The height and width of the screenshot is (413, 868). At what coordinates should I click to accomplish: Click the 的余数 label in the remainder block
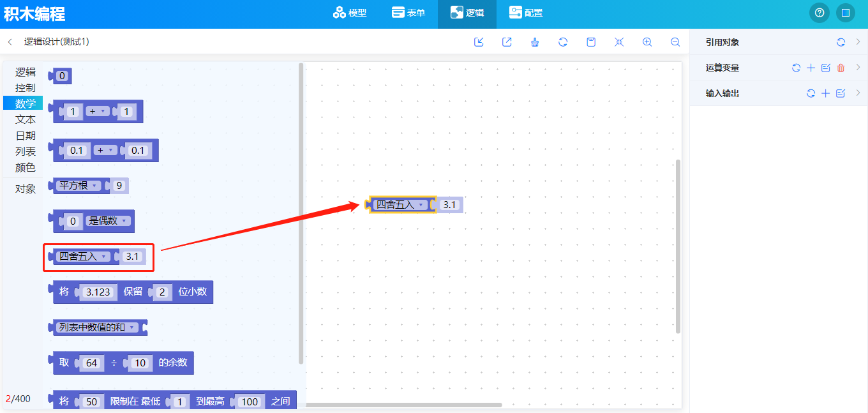pos(173,363)
